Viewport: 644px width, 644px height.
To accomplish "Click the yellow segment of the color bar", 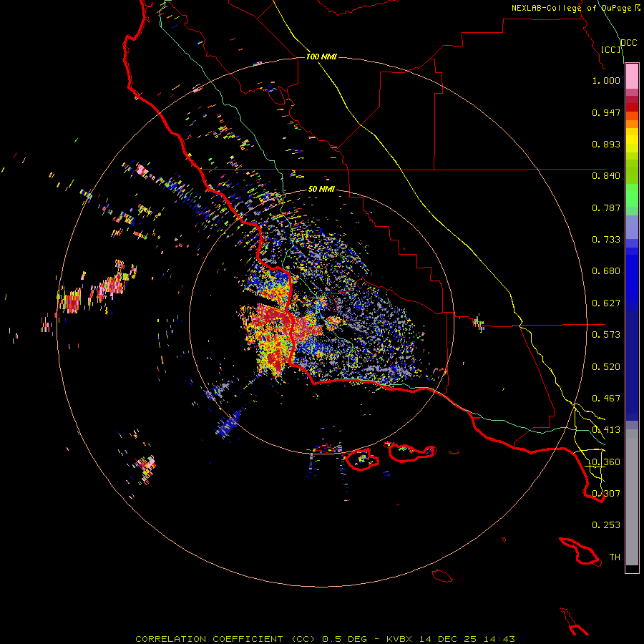I will (632, 140).
